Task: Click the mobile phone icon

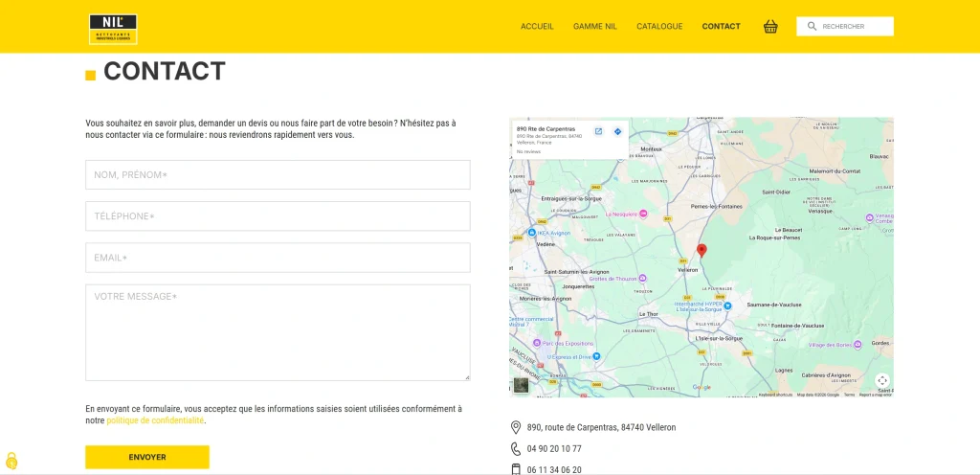Action: (x=516, y=469)
